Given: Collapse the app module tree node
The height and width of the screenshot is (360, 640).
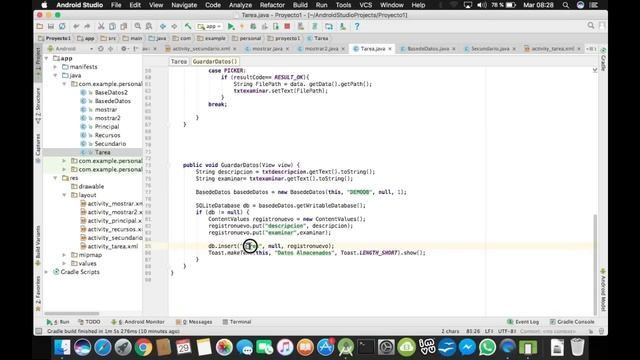Looking at the screenshot, I should tap(47, 58).
